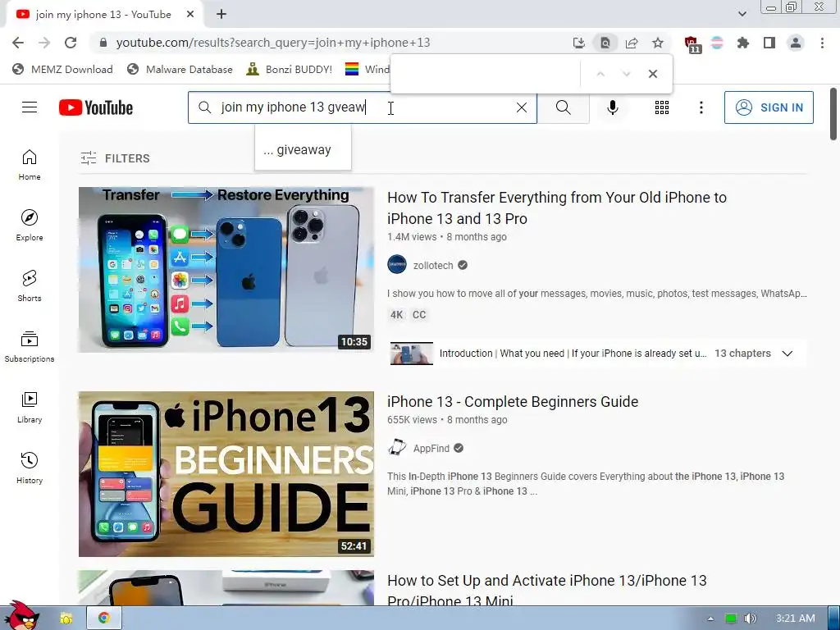Open History in the sidebar

click(30, 468)
